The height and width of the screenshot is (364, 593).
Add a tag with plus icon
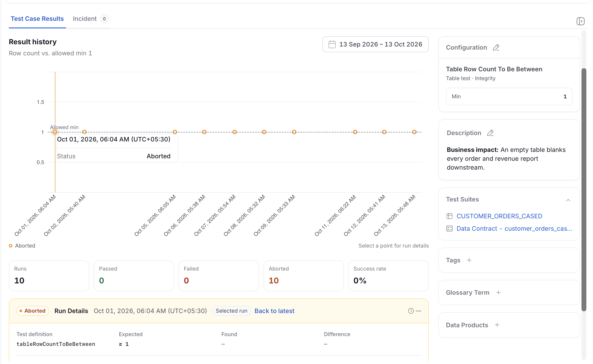pos(469,260)
